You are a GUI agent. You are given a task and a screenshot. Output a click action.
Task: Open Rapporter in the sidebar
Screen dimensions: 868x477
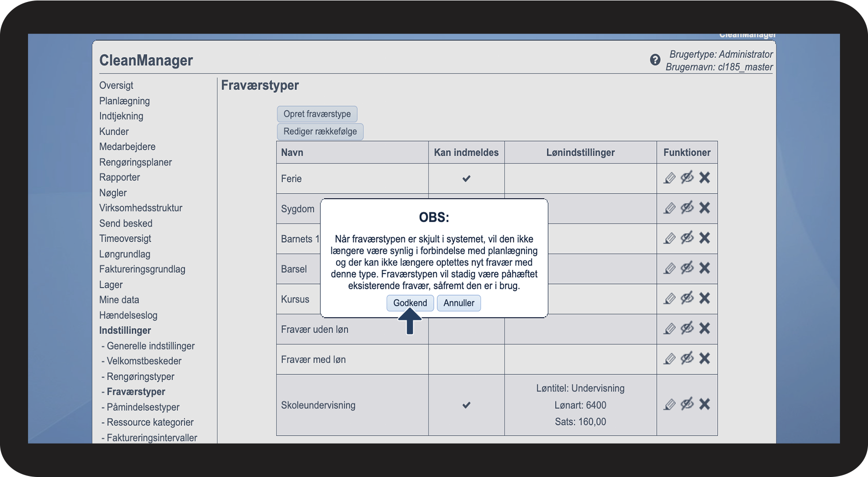(x=119, y=177)
